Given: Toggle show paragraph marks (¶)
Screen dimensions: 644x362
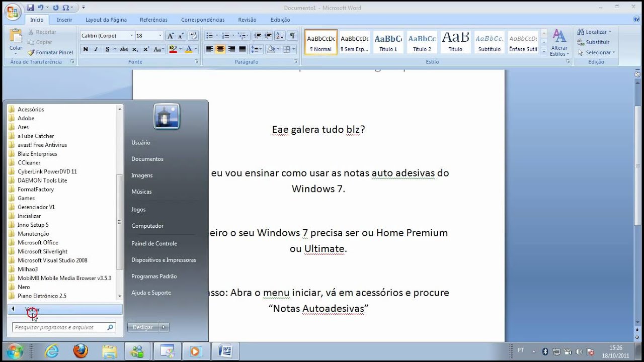Looking at the screenshot, I should (292, 36).
